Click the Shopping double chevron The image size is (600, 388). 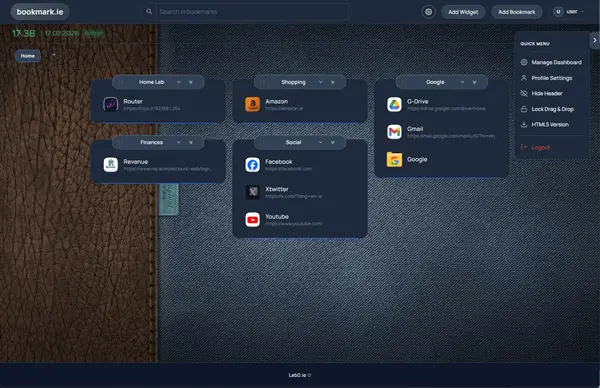pyautogui.click(x=333, y=82)
